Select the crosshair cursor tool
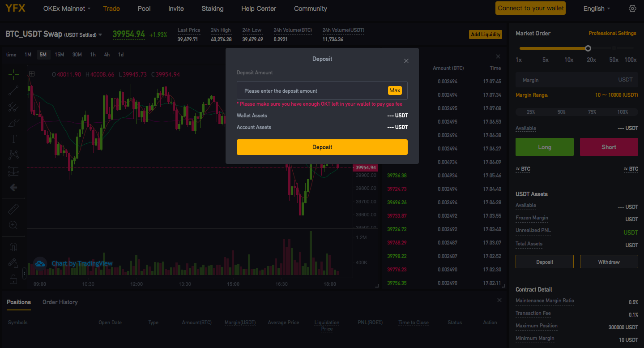 point(13,74)
